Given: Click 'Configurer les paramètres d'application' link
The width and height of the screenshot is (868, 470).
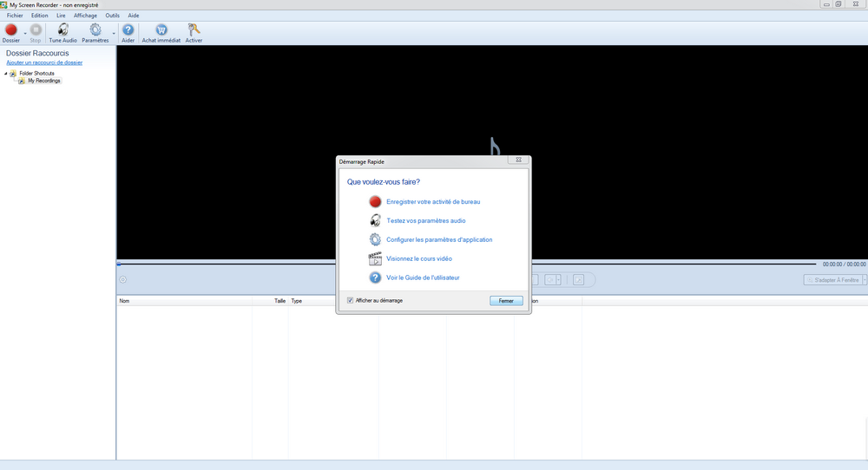Looking at the screenshot, I should click(439, 239).
